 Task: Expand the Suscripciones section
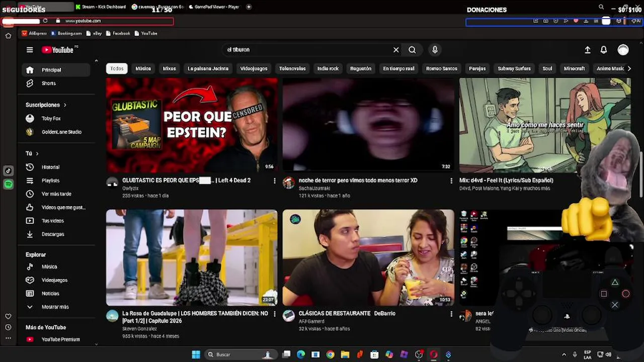point(46,105)
